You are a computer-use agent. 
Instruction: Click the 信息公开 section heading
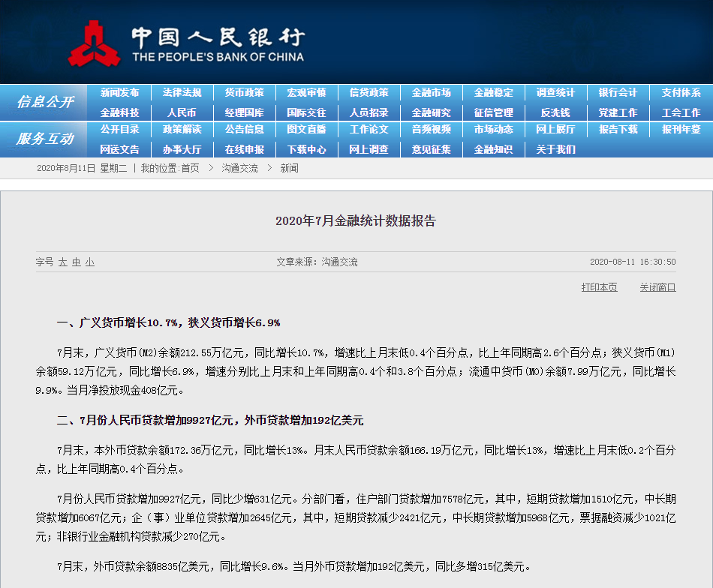(x=45, y=102)
